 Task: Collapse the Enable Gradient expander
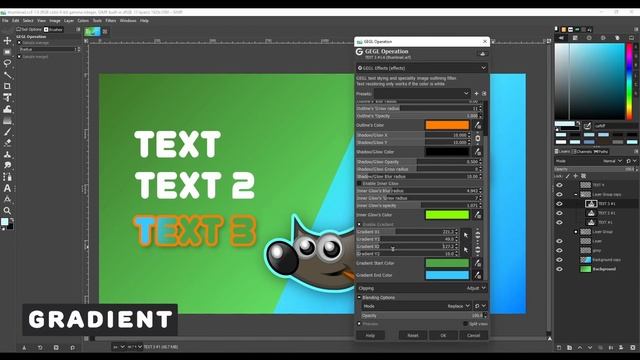click(x=359, y=224)
